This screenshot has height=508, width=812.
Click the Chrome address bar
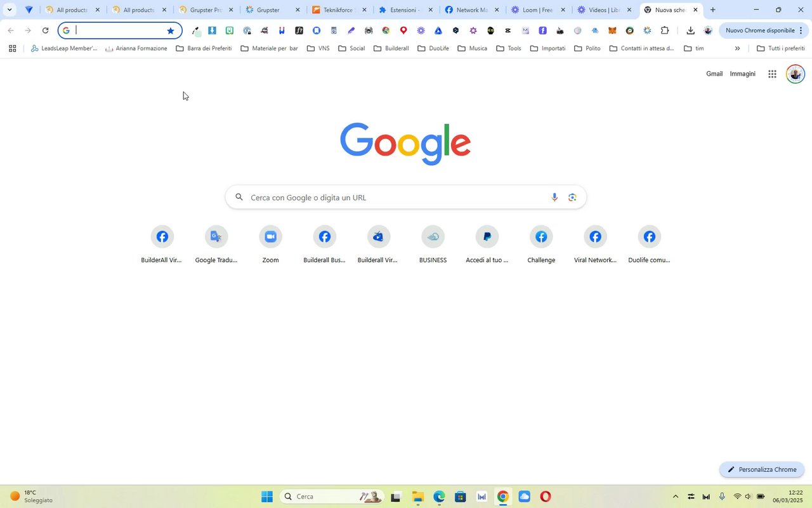tap(120, 30)
